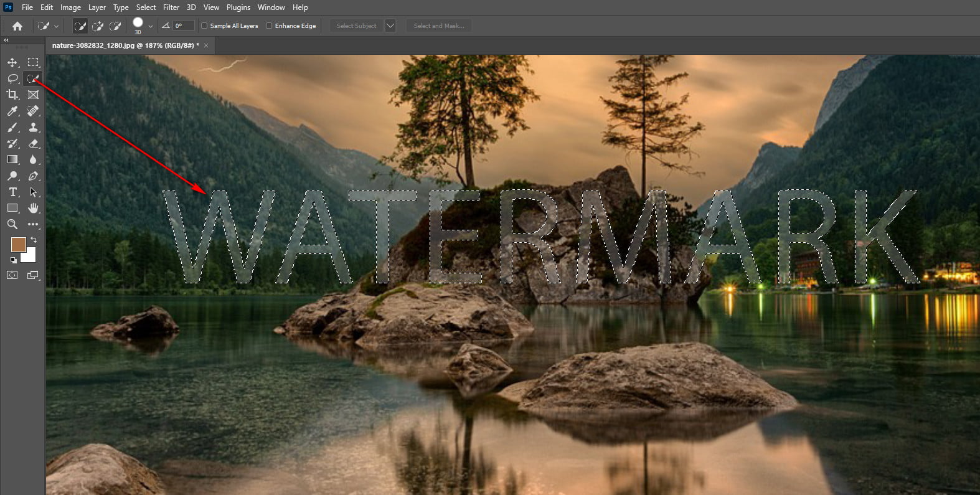This screenshot has width=980, height=495.
Task: Click the Photoshop Ps logo
Action: click(8, 7)
